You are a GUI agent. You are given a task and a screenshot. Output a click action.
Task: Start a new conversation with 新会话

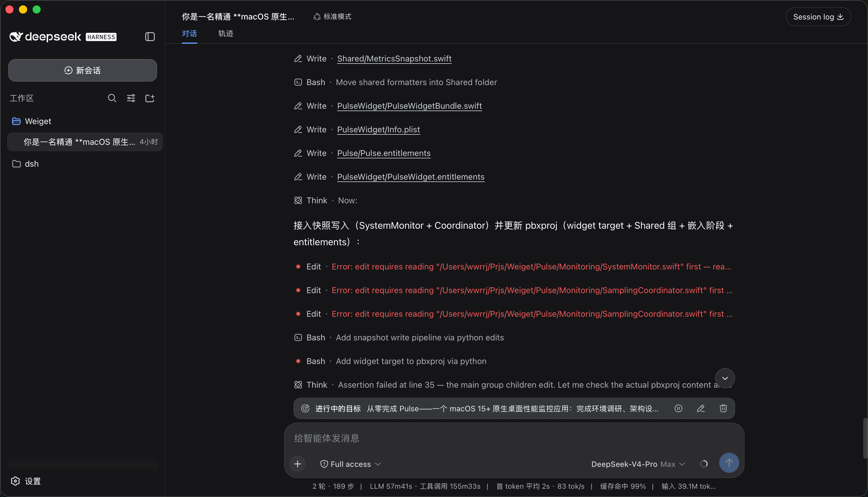[x=83, y=70]
